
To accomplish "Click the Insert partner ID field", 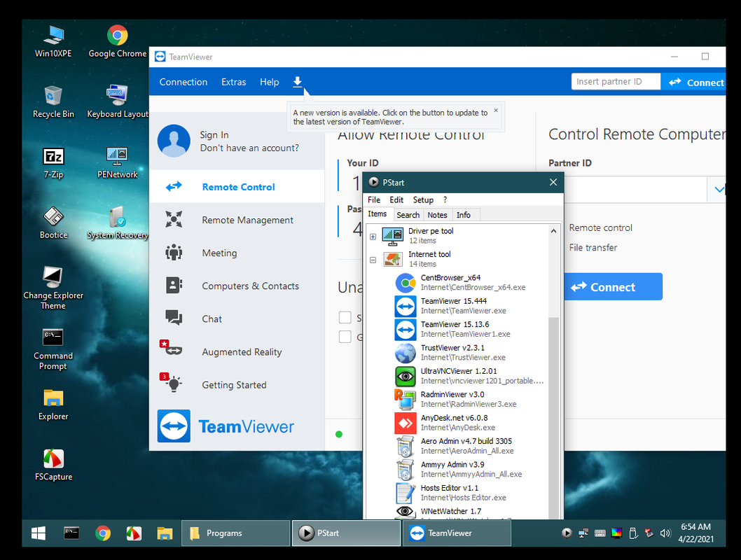I will [616, 82].
